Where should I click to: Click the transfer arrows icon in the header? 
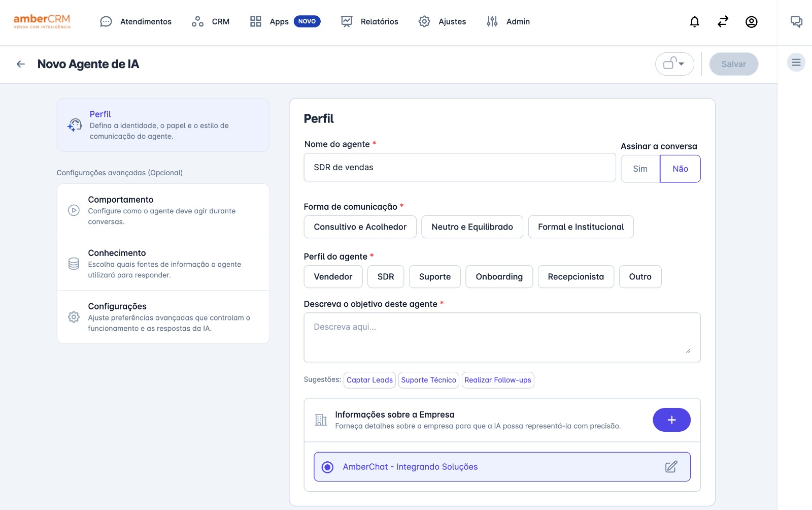pyautogui.click(x=723, y=21)
